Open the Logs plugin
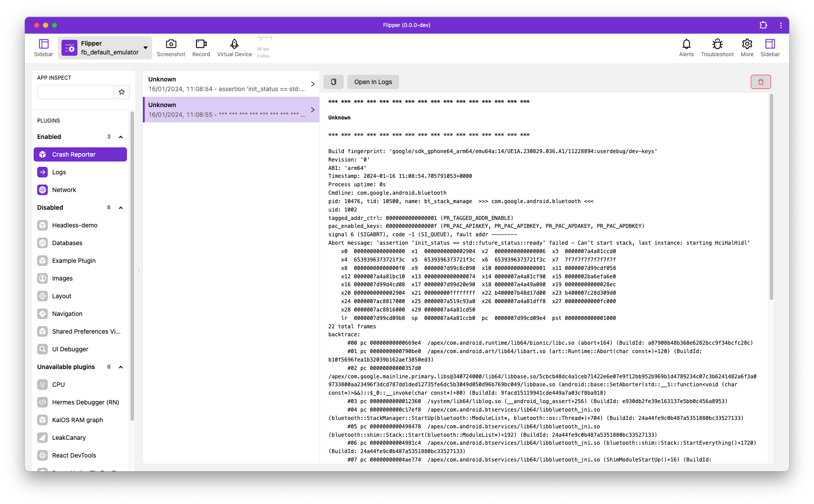The image size is (814, 504). point(80,172)
